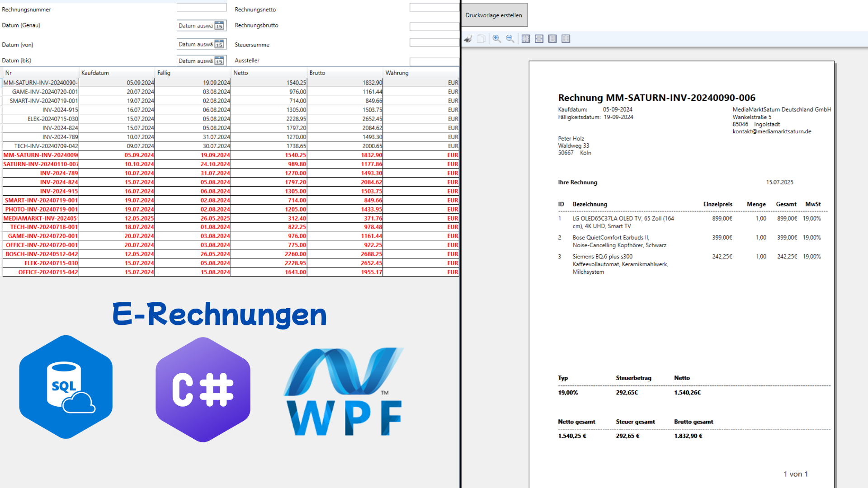Focus the Rechnungsnummer input field
Screen dimensions: 868x488
tap(202, 7)
